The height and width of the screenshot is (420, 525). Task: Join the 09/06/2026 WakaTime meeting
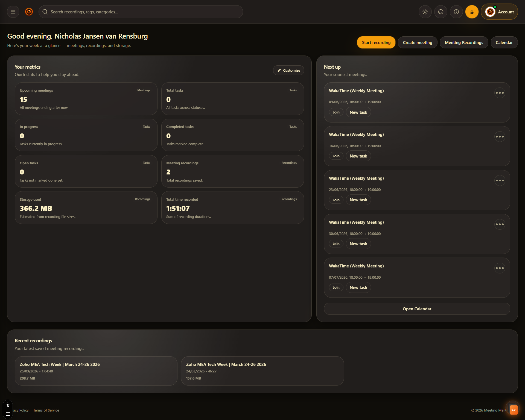tap(336, 112)
